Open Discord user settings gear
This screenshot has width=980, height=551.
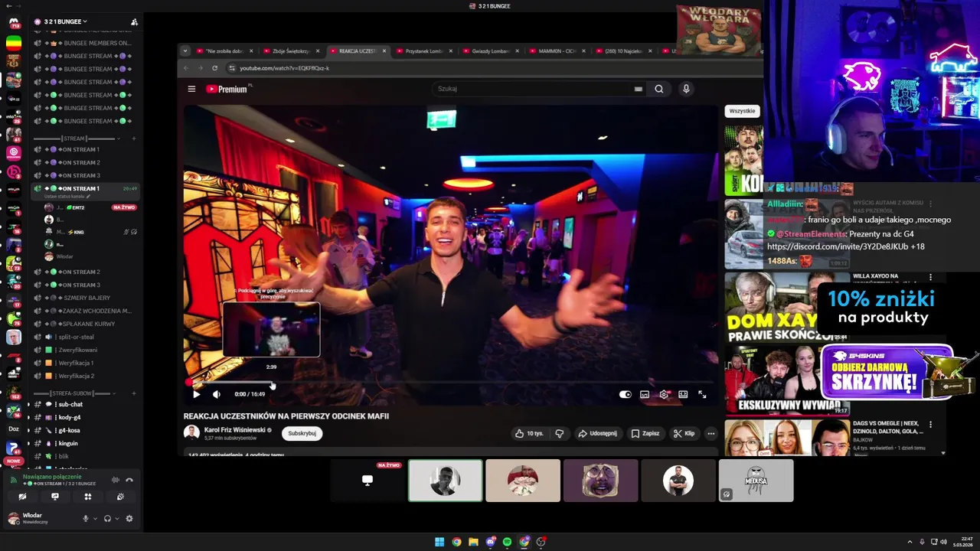pos(129,518)
